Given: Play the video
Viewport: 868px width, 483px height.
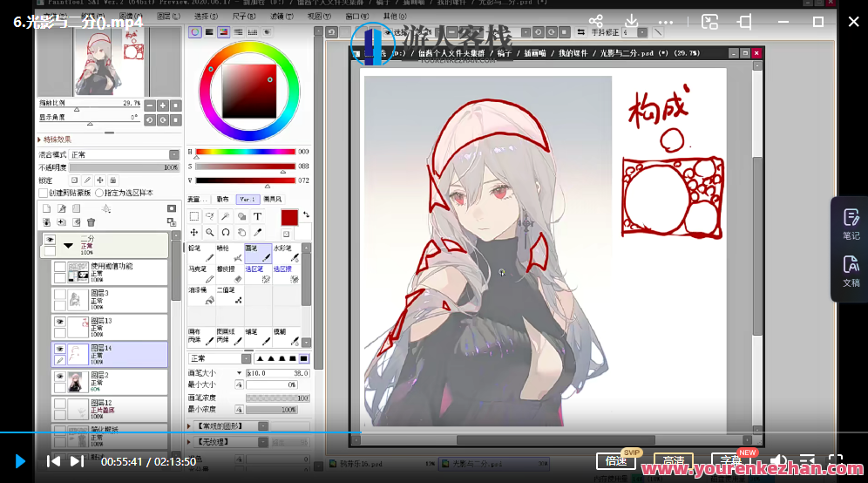Looking at the screenshot, I should [20, 461].
